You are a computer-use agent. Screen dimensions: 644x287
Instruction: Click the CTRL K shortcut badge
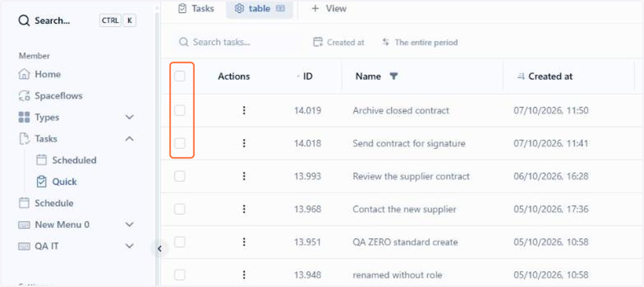(118, 21)
